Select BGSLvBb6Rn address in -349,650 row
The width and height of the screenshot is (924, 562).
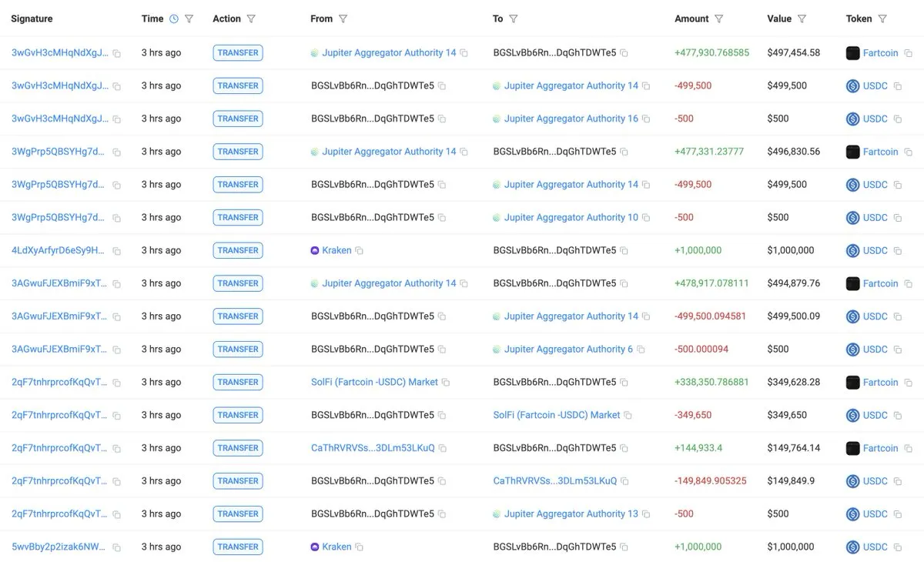coord(373,415)
